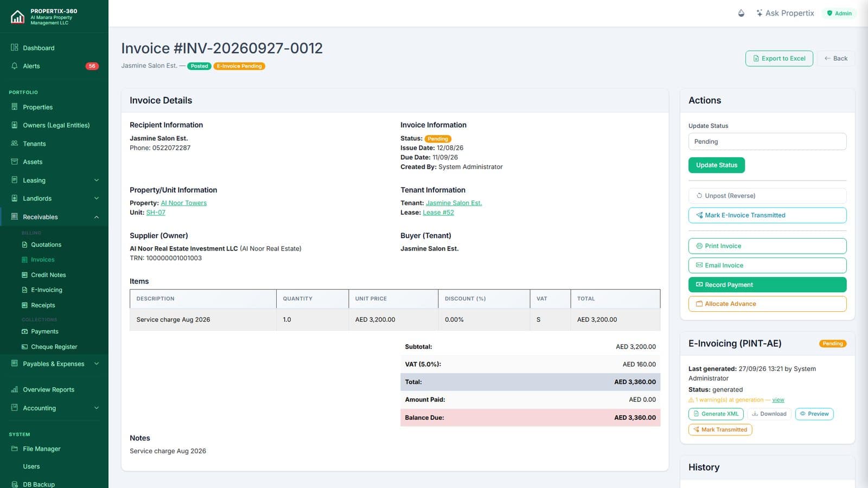Click the E-Invoicing icon in sidebar
Viewport: 868px width, 488px height.
pos(24,290)
